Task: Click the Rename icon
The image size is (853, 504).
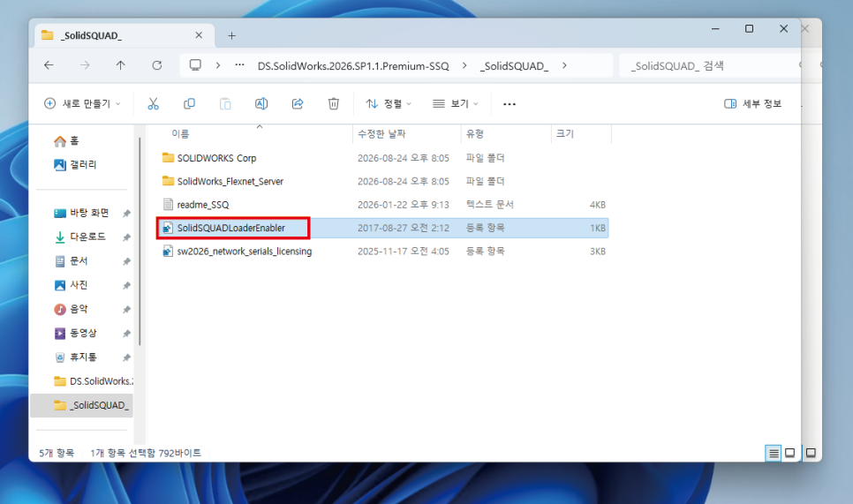Action: pos(261,103)
